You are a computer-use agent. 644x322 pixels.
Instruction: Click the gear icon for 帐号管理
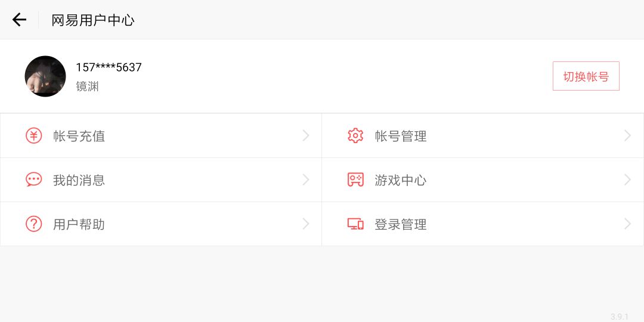[355, 136]
